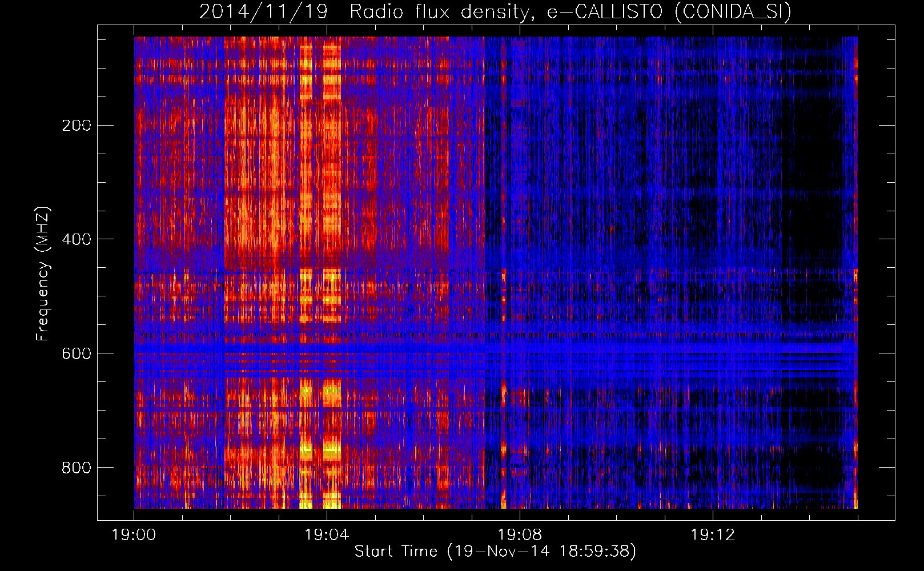This screenshot has width=924, height=571.
Task: Click the 'Frequency (MHZ)' axis label
Action: click(x=43, y=274)
